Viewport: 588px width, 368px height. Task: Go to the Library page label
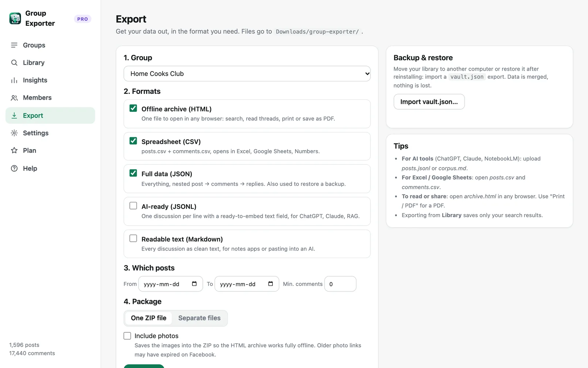[34, 63]
